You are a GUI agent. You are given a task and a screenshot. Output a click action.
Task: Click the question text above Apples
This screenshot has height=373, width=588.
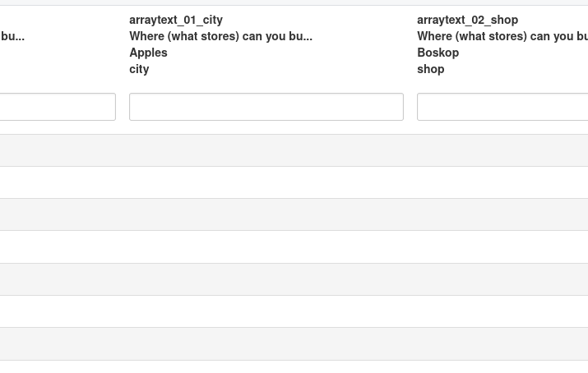(x=220, y=36)
